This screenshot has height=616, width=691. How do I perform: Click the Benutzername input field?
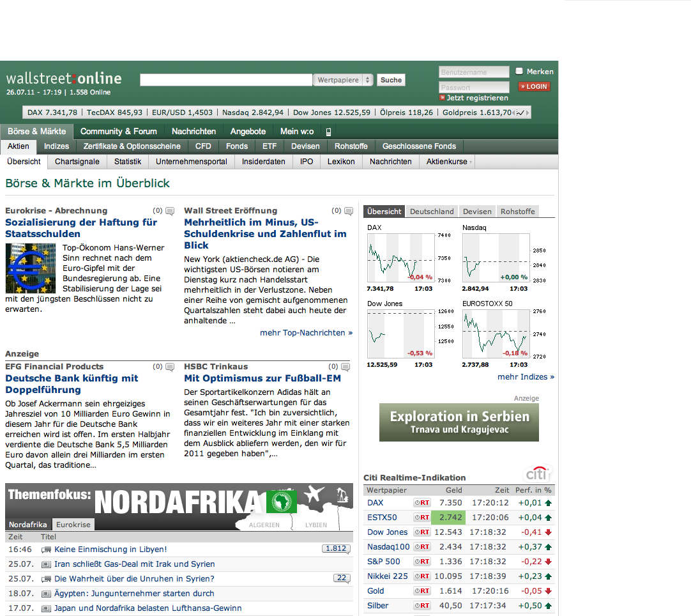[474, 72]
